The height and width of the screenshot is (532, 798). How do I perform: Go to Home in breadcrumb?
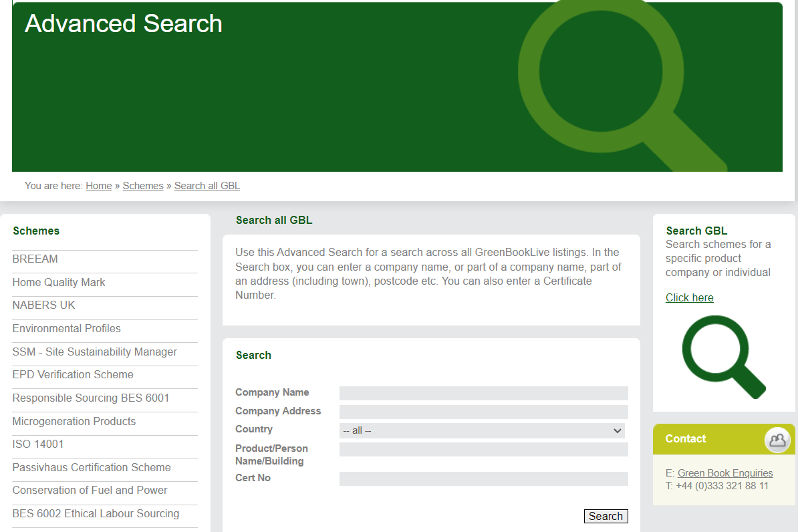pyautogui.click(x=99, y=186)
